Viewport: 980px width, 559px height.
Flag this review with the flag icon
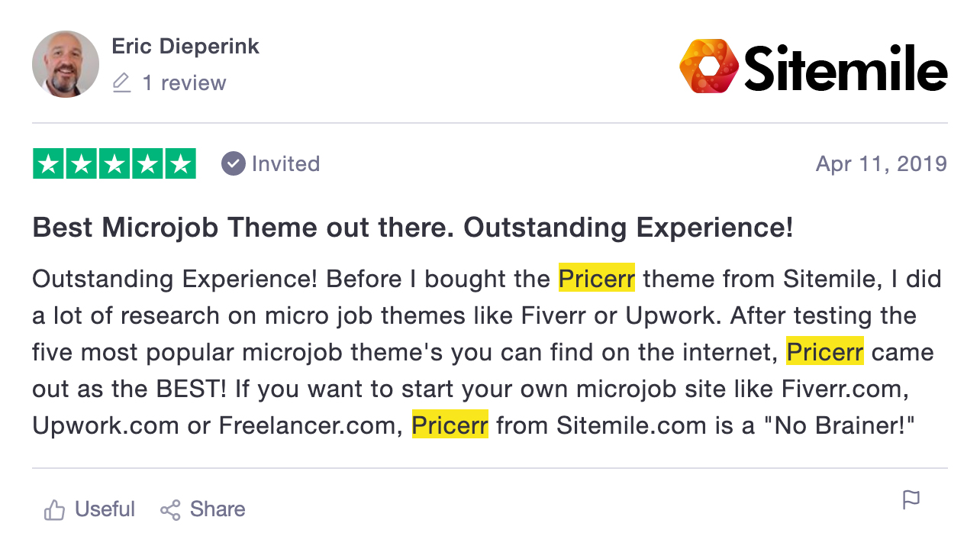(911, 500)
